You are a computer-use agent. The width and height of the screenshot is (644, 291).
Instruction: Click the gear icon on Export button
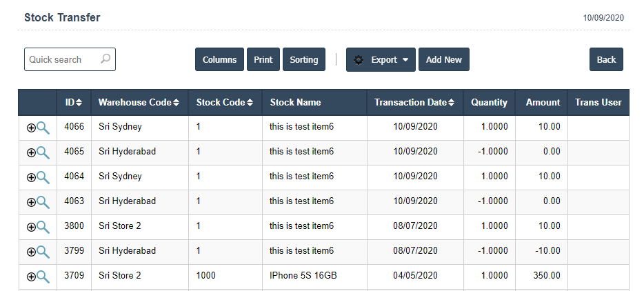click(x=359, y=60)
